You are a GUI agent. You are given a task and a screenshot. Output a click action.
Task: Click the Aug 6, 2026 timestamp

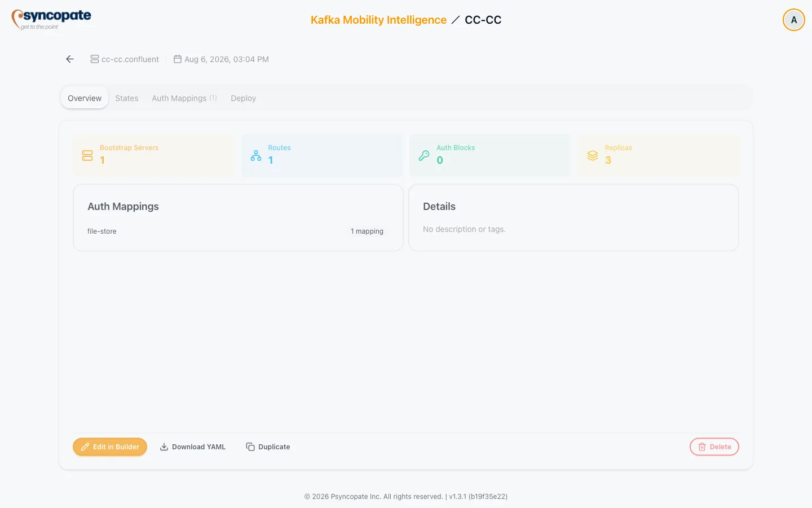coord(227,59)
